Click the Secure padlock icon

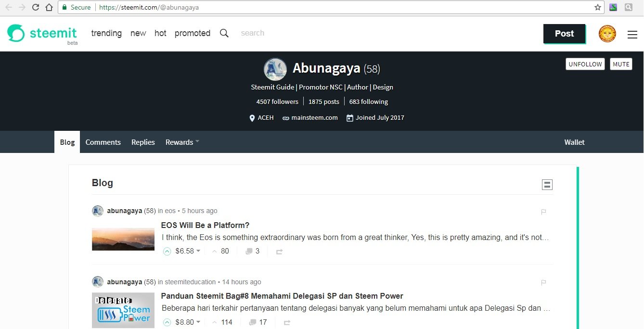(x=64, y=7)
